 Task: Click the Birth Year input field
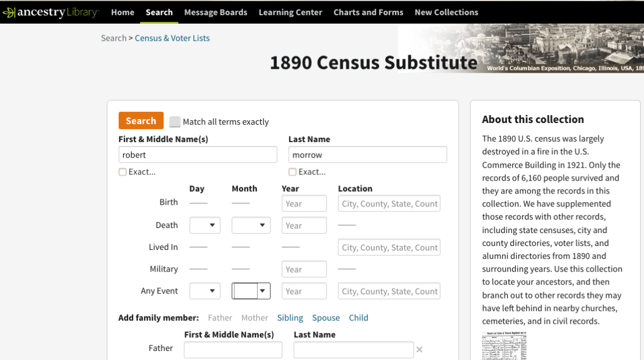click(x=304, y=203)
